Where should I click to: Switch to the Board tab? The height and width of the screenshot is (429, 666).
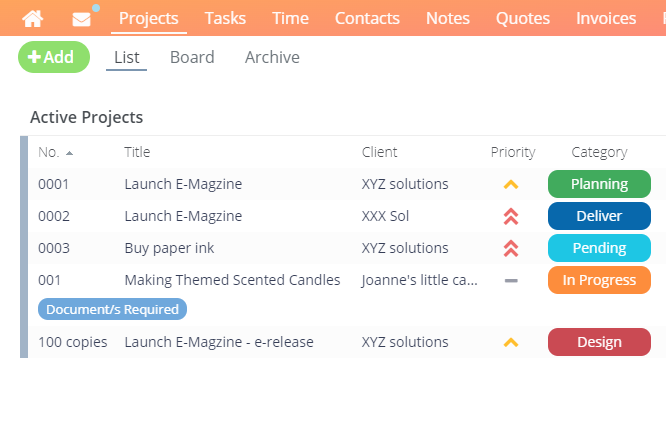pos(192,57)
